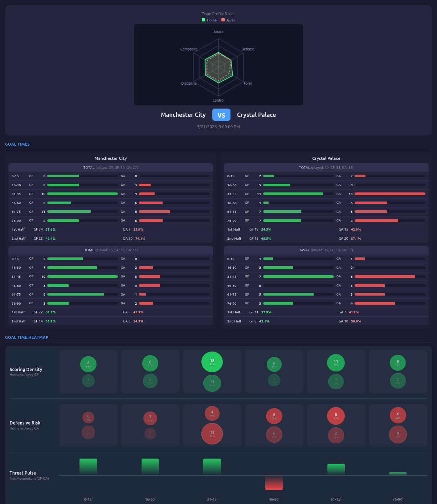
Task: Click the Threat Pulse row label
Action: pyautogui.click(x=23, y=473)
